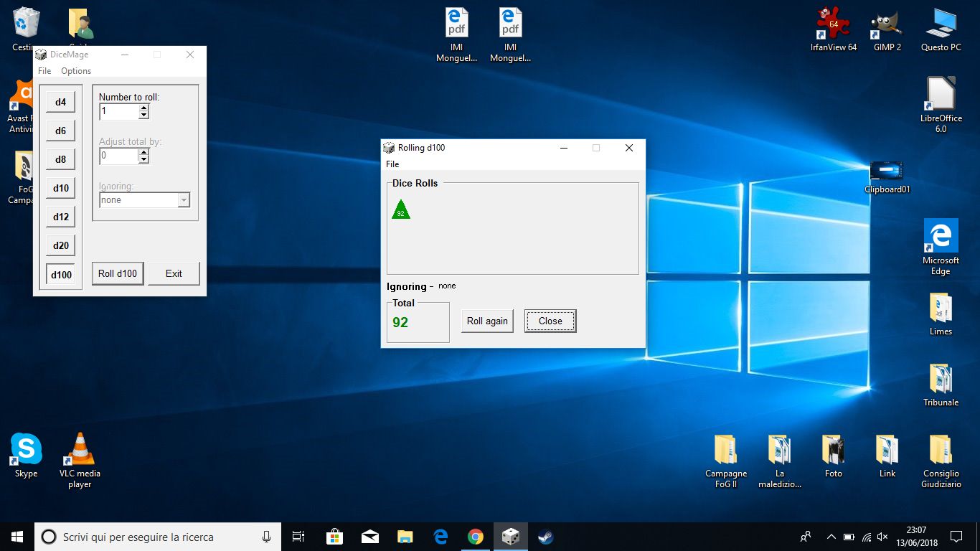Increase the Adjust total by value
This screenshot has width=980, height=551.
(x=143, y=153)
